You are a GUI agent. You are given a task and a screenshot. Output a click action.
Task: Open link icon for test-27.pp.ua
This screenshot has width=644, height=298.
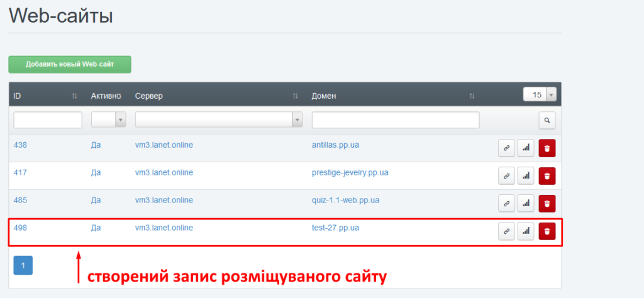click(x=506, y=231)
